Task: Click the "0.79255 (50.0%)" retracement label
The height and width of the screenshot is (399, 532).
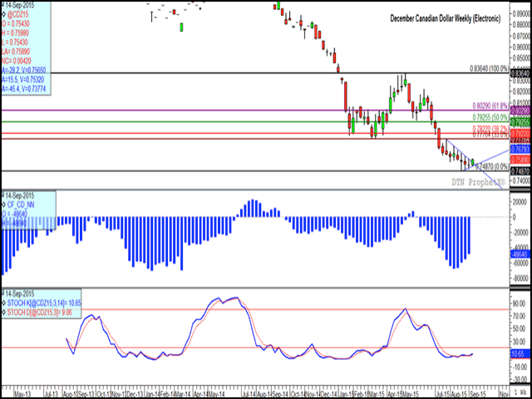Action: coord(491,117)
